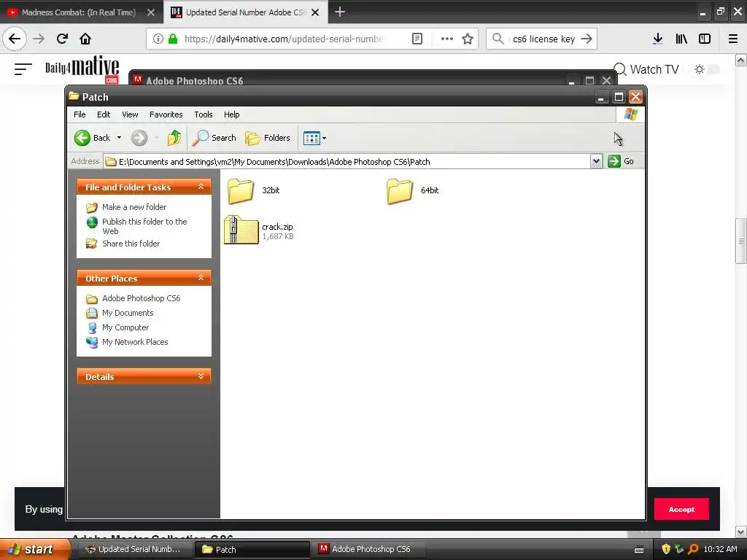Click Make a new folder task
The width and height of the screenshot is (747, 560).
pos(134,207)
